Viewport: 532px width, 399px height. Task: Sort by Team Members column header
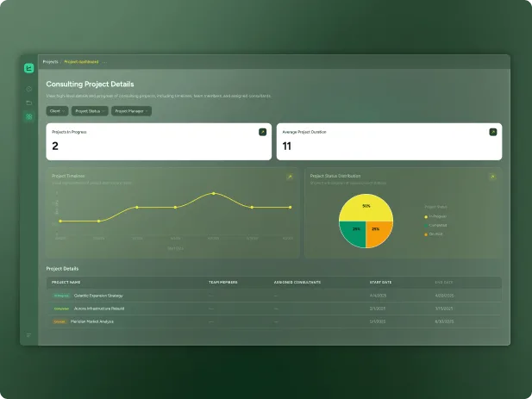pyautogui.click(x=223, y=282)
